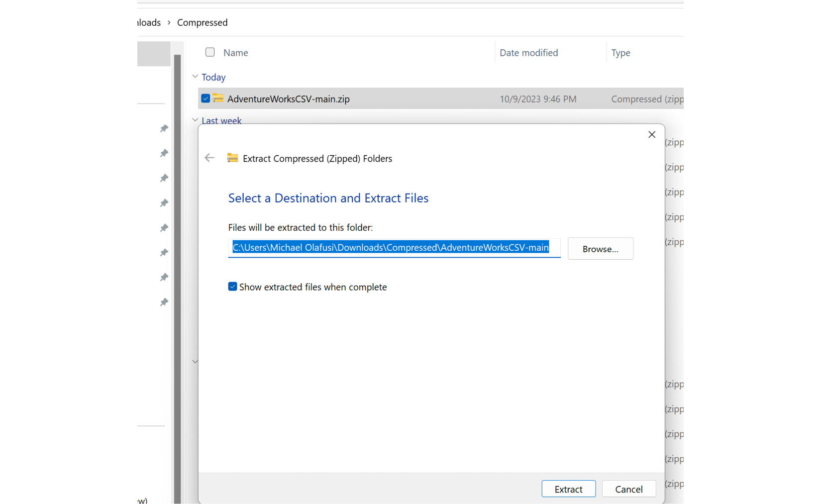Click the sidebar vertical scrollbar
Image resolution: width=821 pixels, height=504 pixels.
click(x=177, y=279)
